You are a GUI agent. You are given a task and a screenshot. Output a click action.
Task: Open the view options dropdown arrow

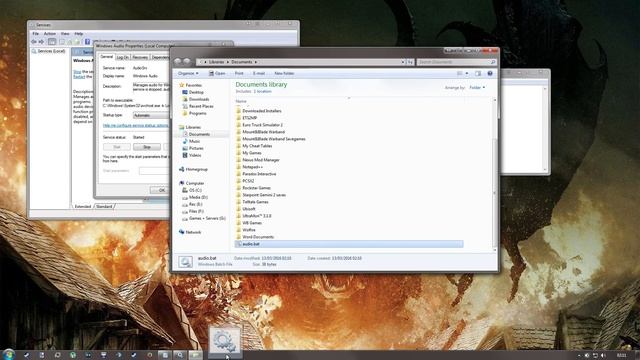coord(467,73)
